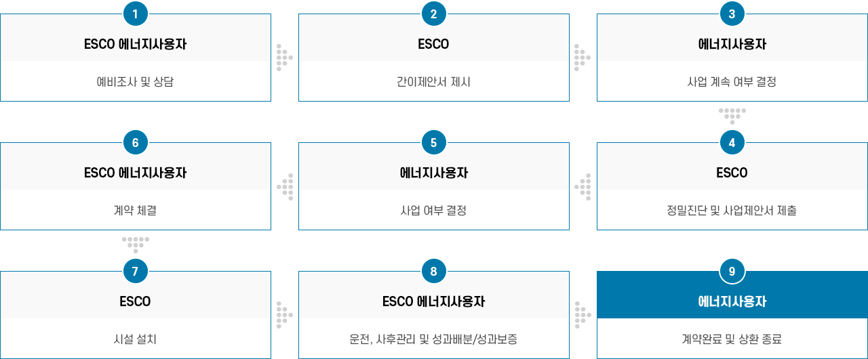The width and height of the screenshot is (868, 359).
Task: Click the step 1 number badge
Action: tap(136, 14)
